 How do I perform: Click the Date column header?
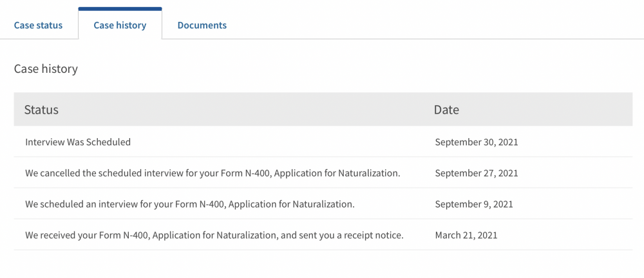click(446, 110)
